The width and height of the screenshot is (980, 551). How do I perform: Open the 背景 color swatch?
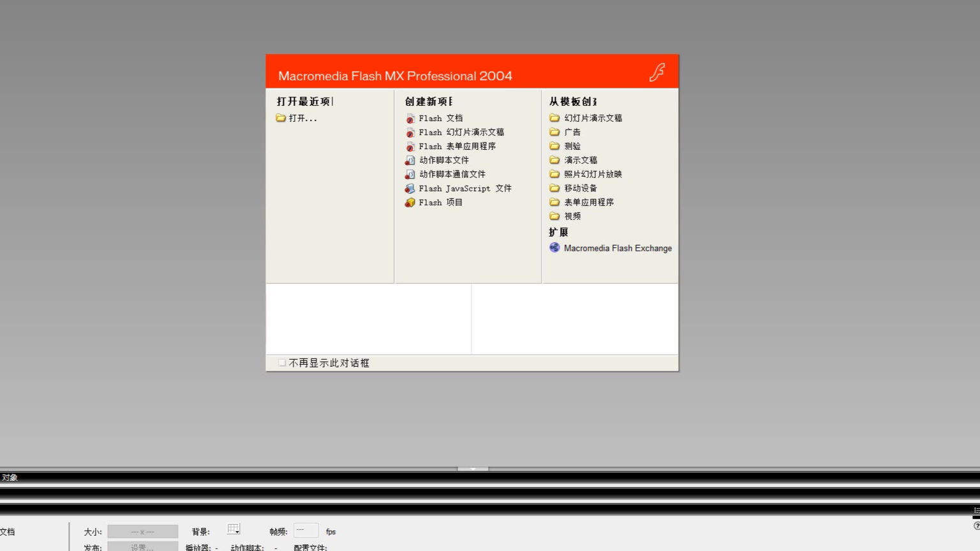tap(234, 530)
